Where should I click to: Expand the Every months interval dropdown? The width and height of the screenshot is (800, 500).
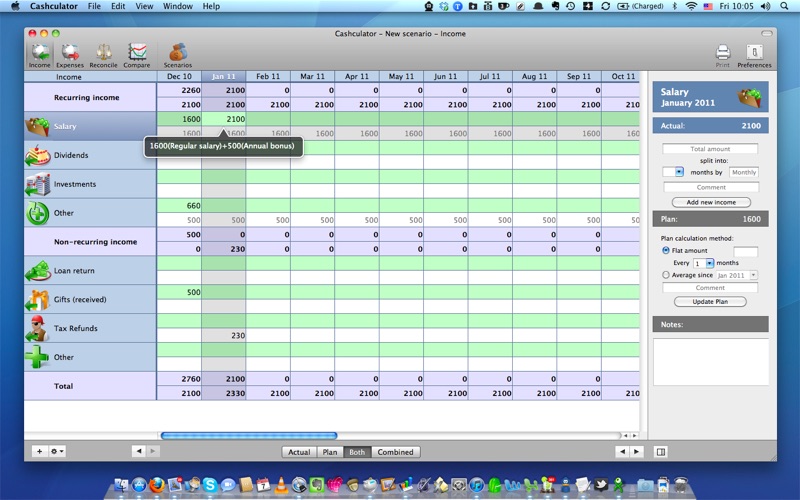point(709,263)
